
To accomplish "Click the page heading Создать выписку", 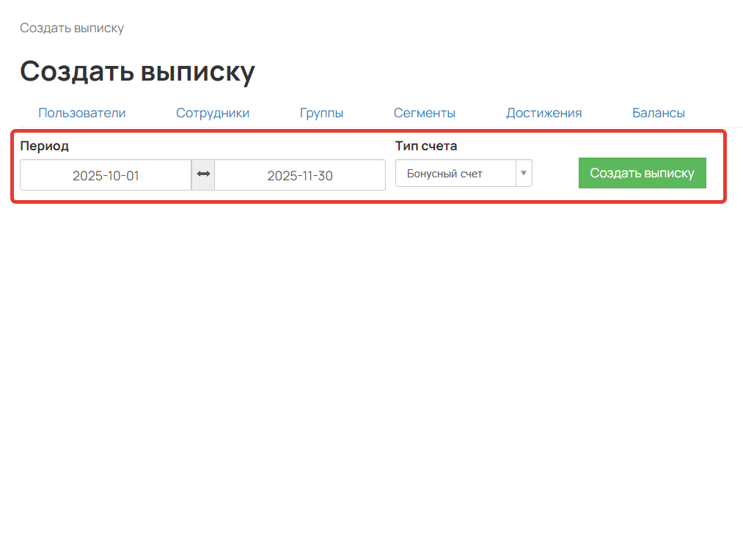I will coord(138,71).
